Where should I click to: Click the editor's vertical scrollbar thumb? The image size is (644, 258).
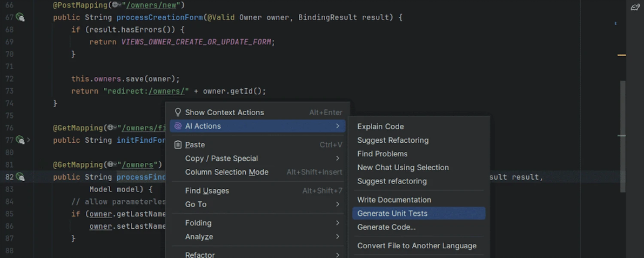(x=623, y=135)
